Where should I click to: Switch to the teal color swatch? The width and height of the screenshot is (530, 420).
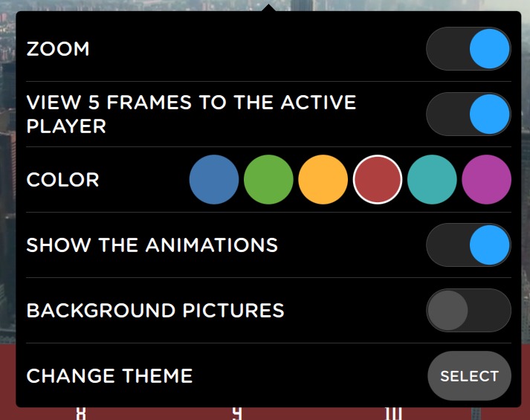pos(432,180)
